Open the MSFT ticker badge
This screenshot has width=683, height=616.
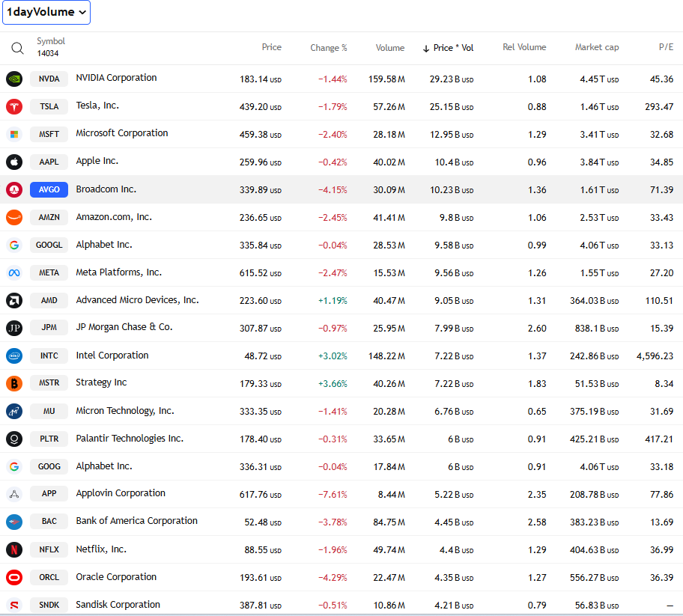point(49,134)
